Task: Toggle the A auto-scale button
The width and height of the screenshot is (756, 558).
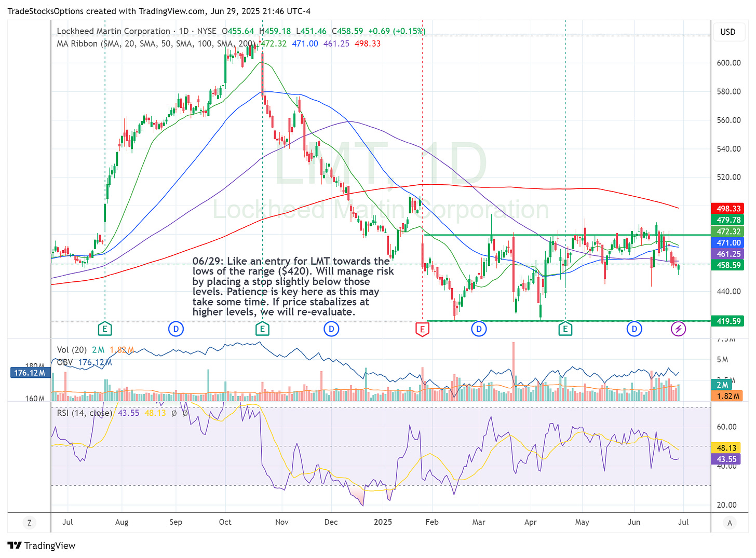Action: click(730, 523)
